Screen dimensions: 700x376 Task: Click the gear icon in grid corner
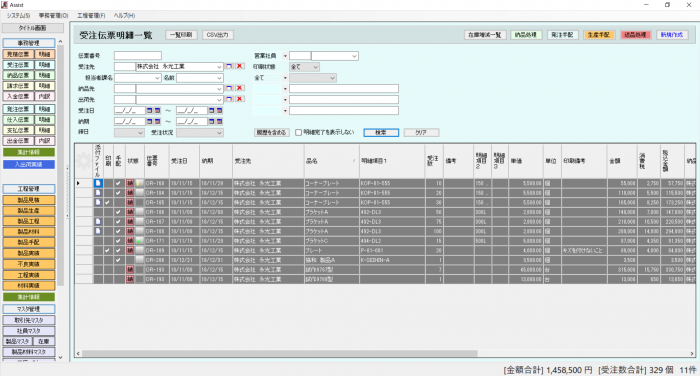point(84,161)
